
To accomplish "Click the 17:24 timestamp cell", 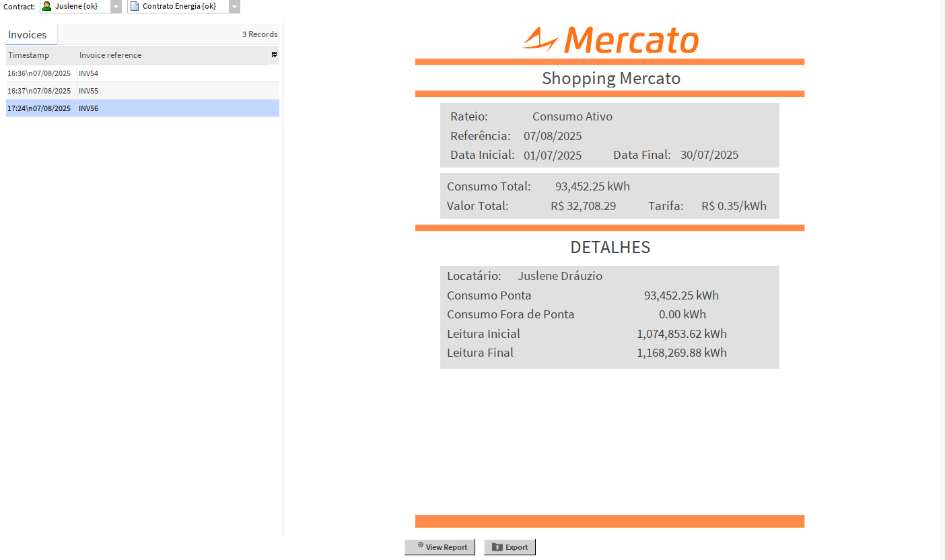I will (41, 108).
